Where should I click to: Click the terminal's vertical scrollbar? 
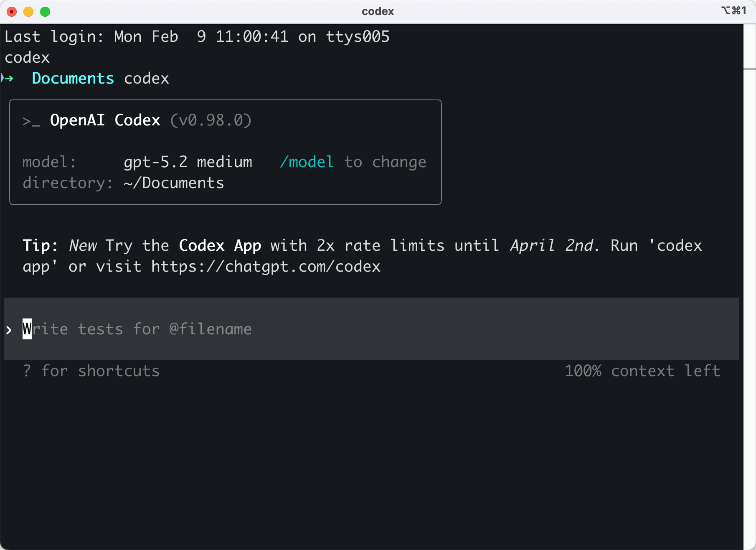749,251
